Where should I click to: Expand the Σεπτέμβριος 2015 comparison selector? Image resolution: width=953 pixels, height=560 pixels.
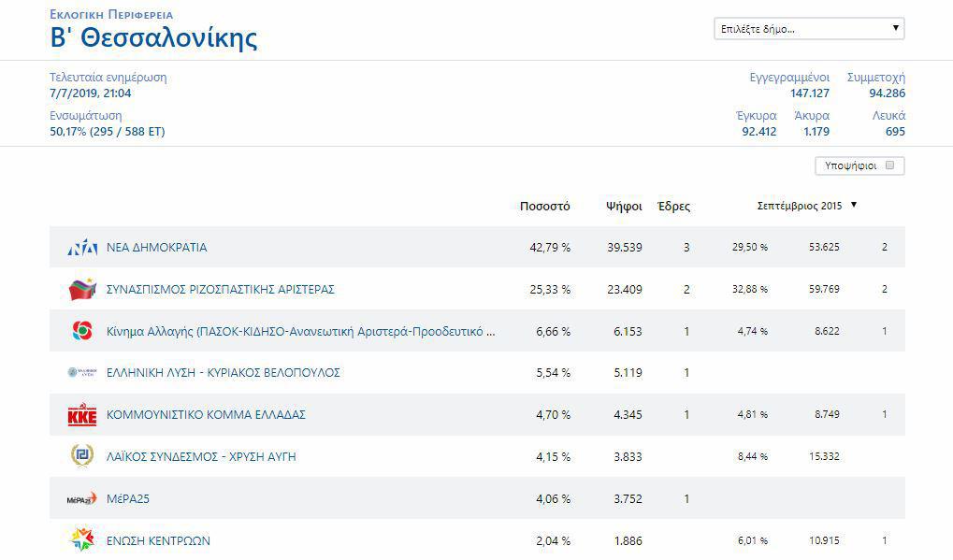tap(806, 205)
